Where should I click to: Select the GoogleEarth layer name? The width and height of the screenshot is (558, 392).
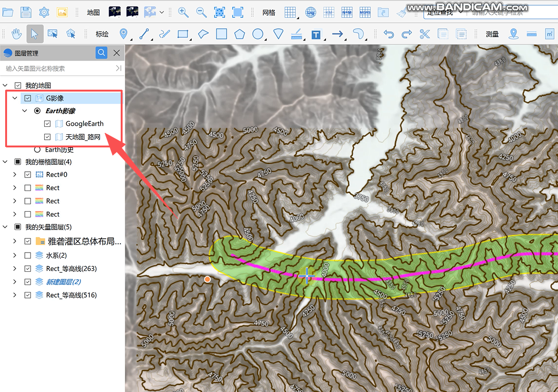(85, 124)
